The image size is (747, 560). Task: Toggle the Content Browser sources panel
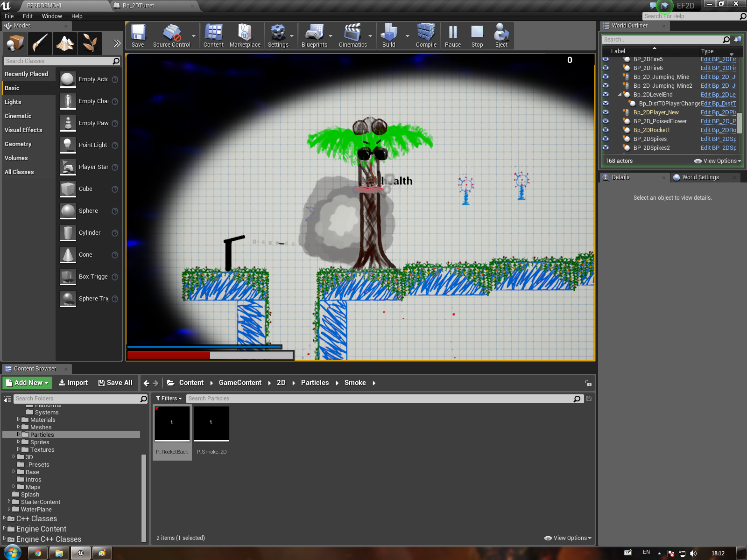(x=7, y=399)
